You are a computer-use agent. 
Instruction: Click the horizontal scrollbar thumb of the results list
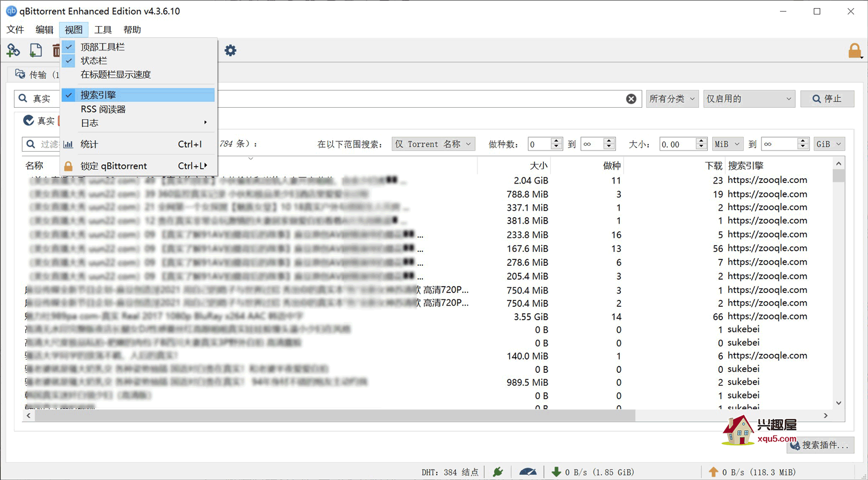[x=335, y=416]
